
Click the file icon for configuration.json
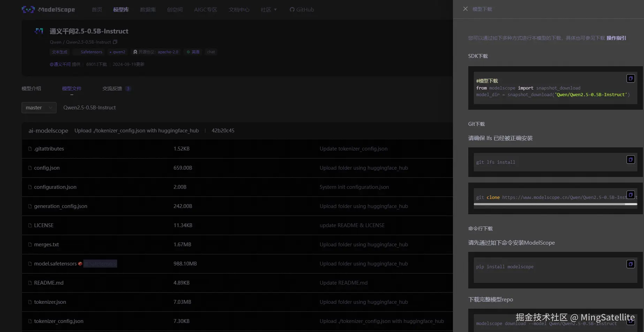pyautogui.click(x=30, y=187)
